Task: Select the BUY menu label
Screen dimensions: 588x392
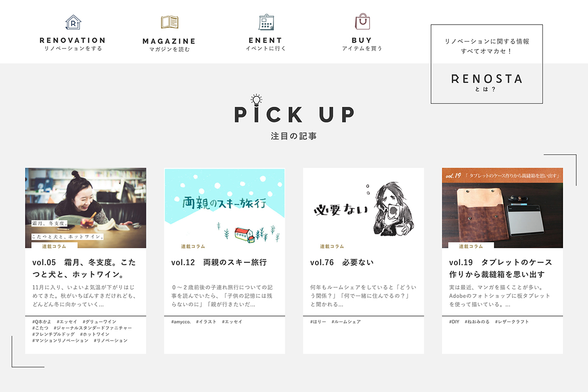Action: [x=362, y=40]
